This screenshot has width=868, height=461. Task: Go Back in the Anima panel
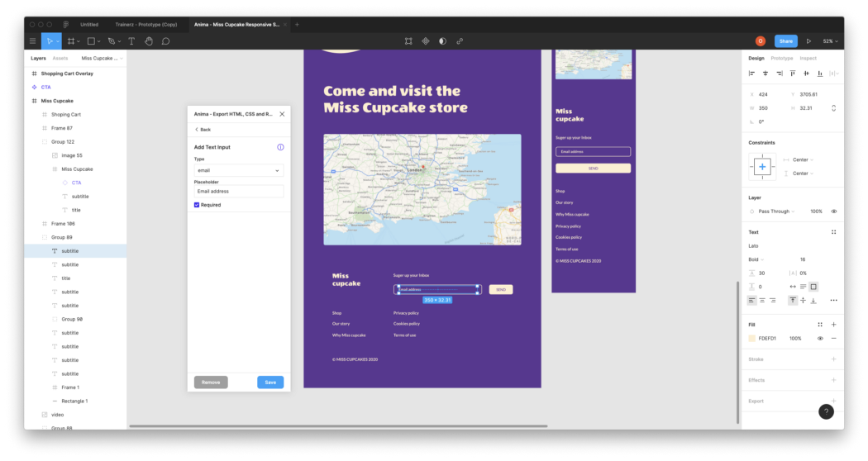tap(203, 130)
